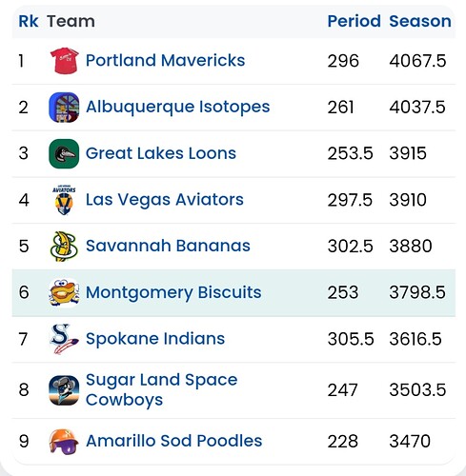
Task: Sort standings by the Period column header
Action: (x=354, y=21)
